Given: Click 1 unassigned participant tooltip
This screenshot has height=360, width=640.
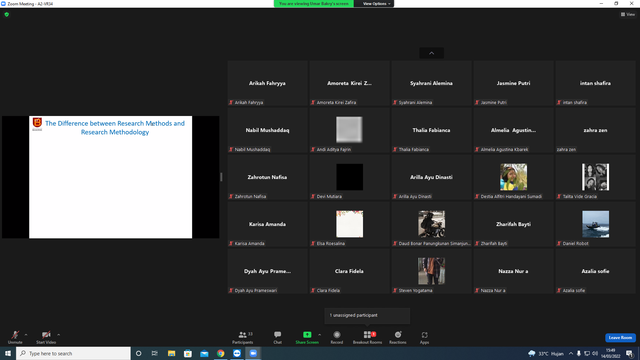Looking at the screenshot, I should click(367, 316).
